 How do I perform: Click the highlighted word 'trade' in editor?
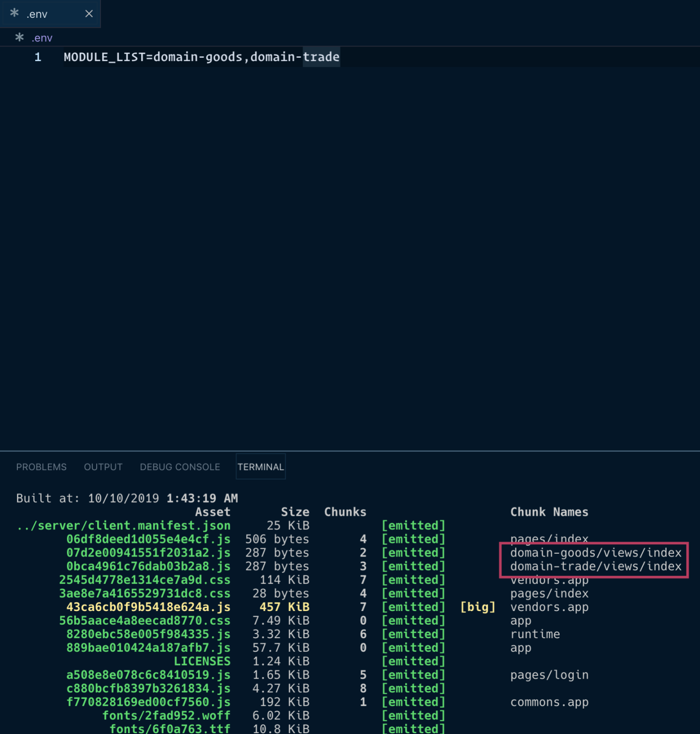pyautogui.click(x=321, y=57)
